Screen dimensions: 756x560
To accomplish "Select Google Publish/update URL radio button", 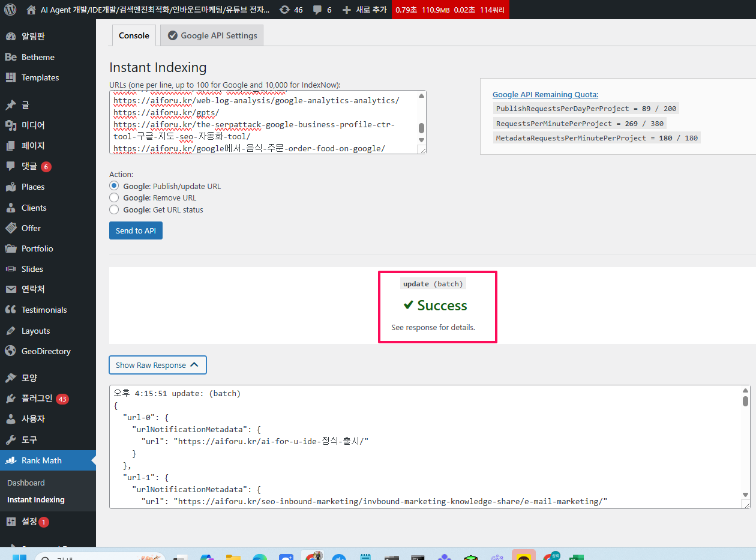I will (114, 186).
